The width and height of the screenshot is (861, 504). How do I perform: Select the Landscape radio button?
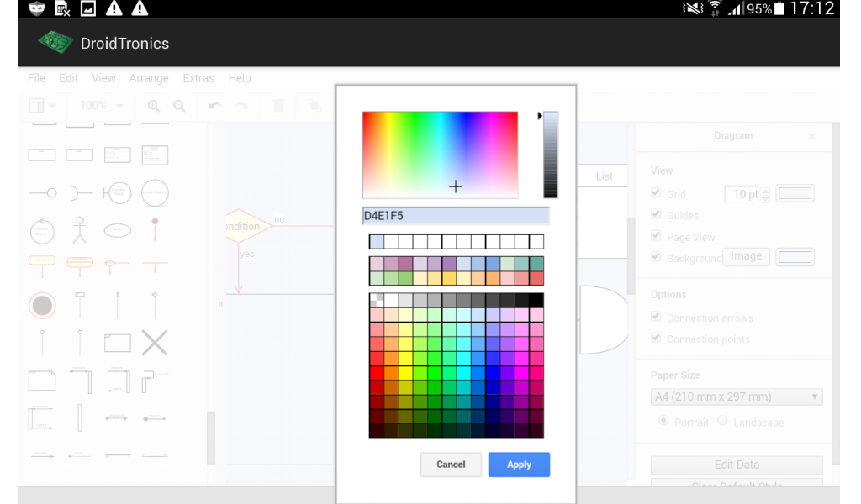coord(722,422)
